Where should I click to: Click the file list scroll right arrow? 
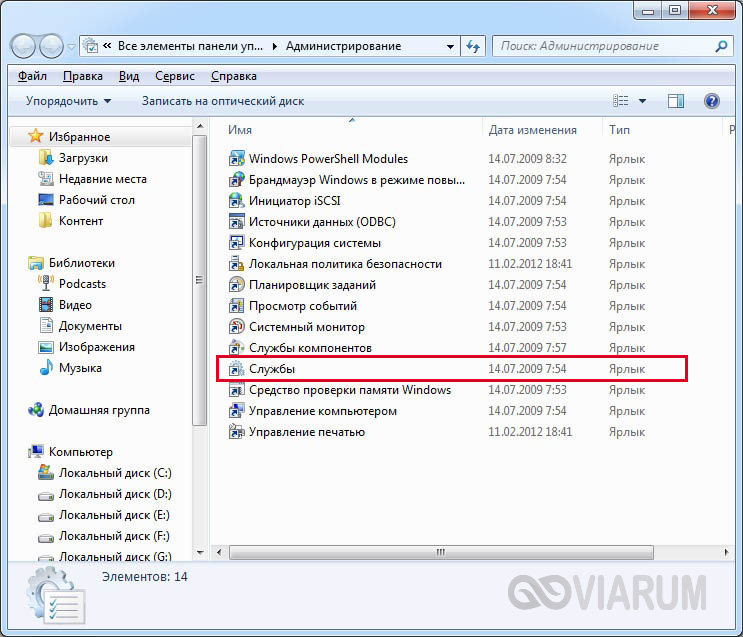click(x=726, y=552)
